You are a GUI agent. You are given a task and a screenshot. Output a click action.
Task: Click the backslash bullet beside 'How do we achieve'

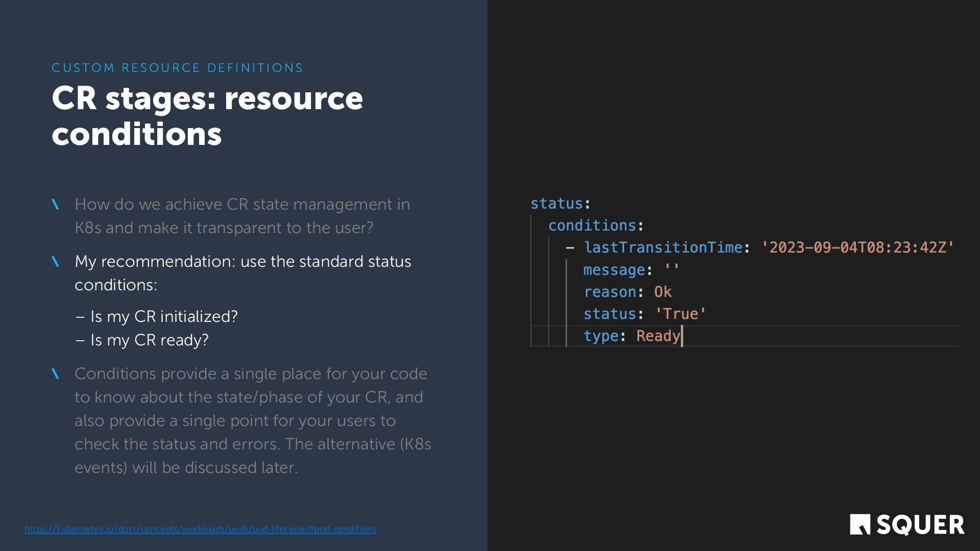tap(56, 205)
